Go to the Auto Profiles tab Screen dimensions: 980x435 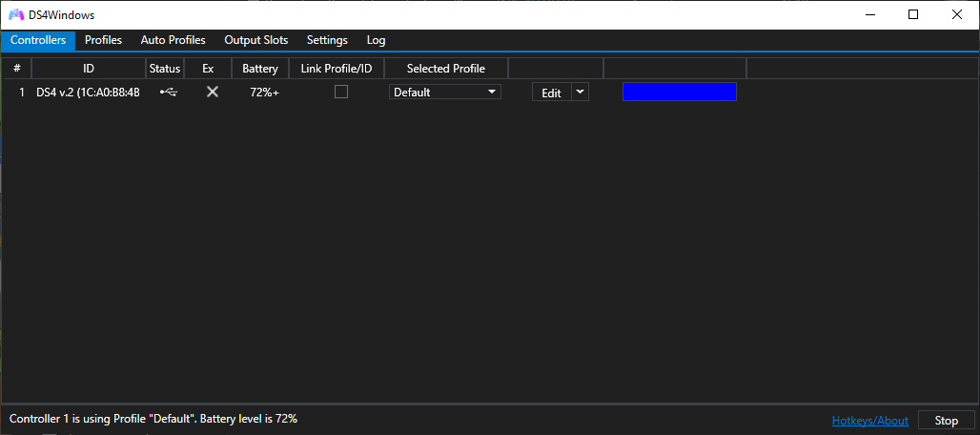coord(174,40)
